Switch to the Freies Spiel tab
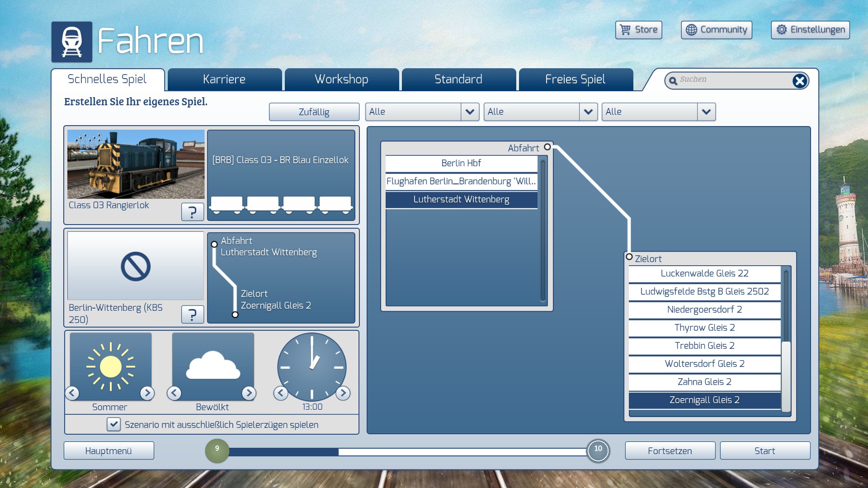 [575, 80]
